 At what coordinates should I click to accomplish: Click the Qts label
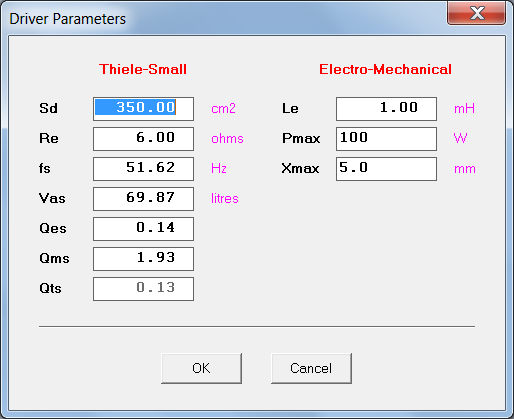click(x=50, y=288)
